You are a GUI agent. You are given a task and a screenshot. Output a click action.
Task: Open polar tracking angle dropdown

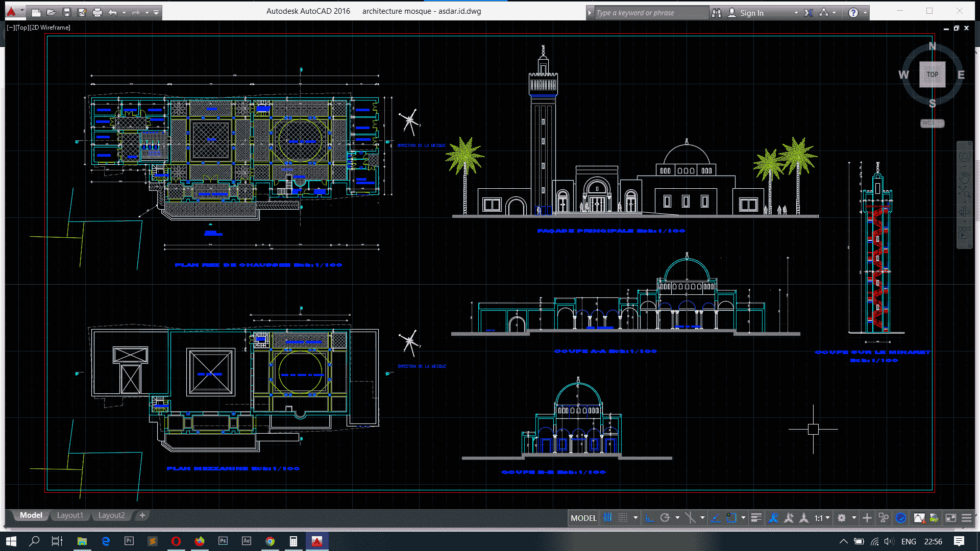pos(677,518)
